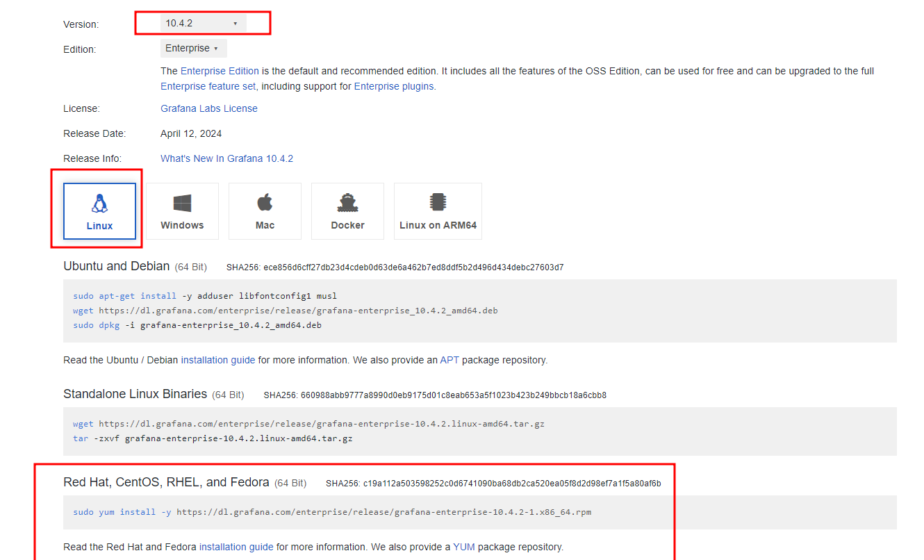Click the License label

82,108
